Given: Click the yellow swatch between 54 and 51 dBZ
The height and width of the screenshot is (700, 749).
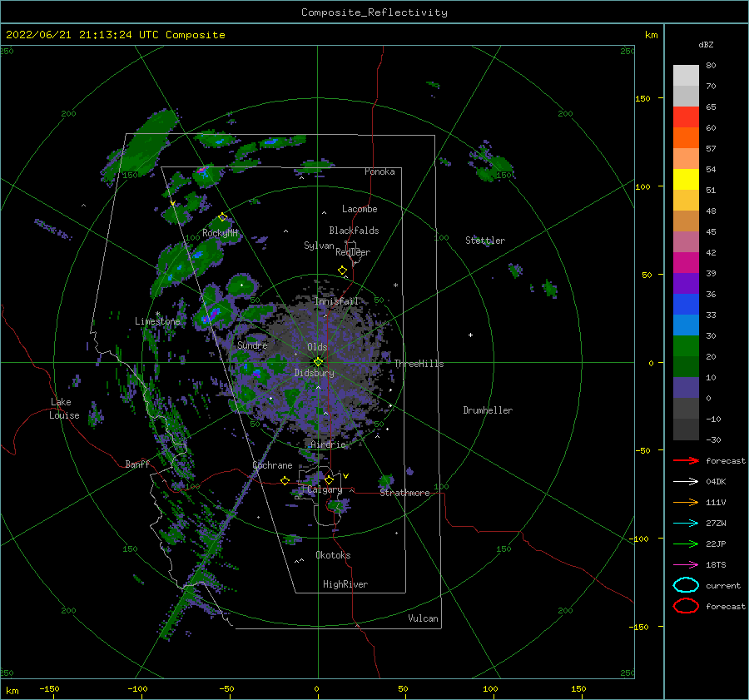Looking at the screenshot, I should pos(686,180).
